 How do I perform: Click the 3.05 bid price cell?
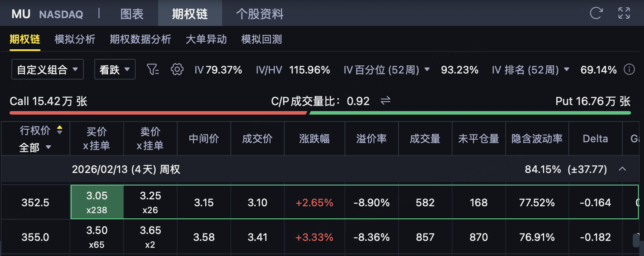click(97, 202)
